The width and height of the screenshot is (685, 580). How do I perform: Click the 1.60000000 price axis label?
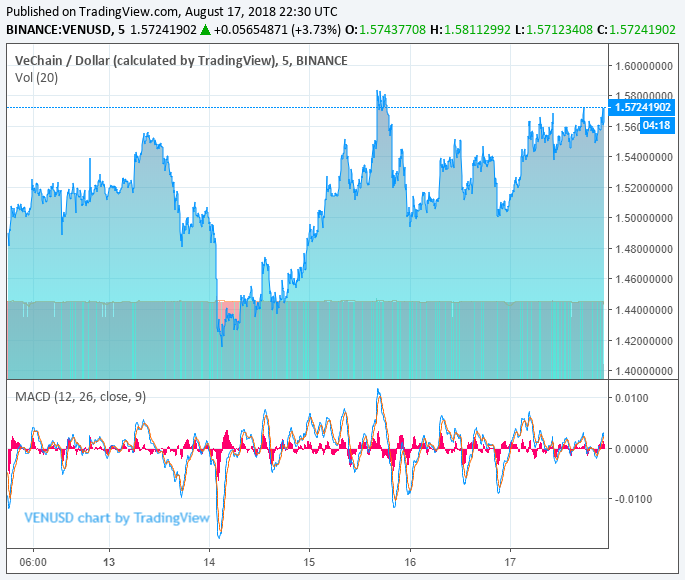coord(643,66)
